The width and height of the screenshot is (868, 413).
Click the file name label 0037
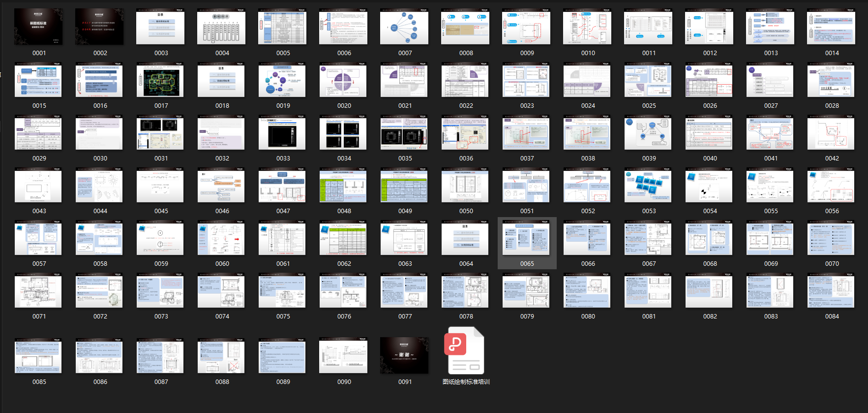click(527, 159)
